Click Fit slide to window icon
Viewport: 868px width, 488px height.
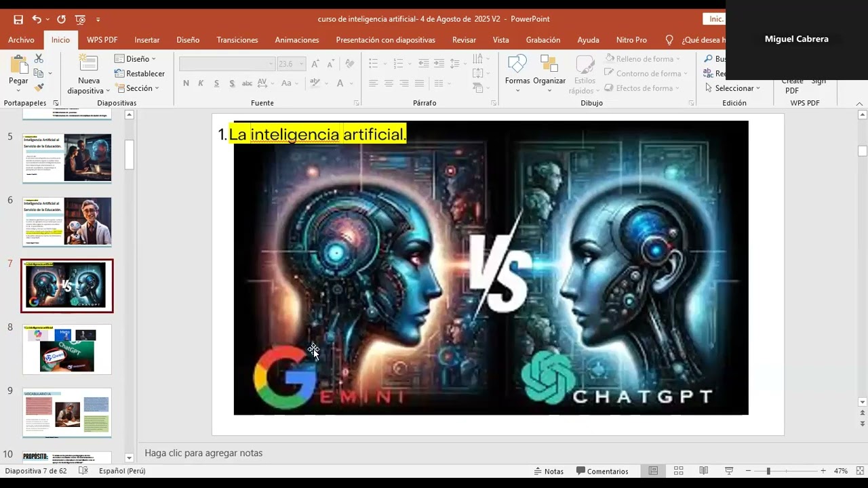[861, 471]
